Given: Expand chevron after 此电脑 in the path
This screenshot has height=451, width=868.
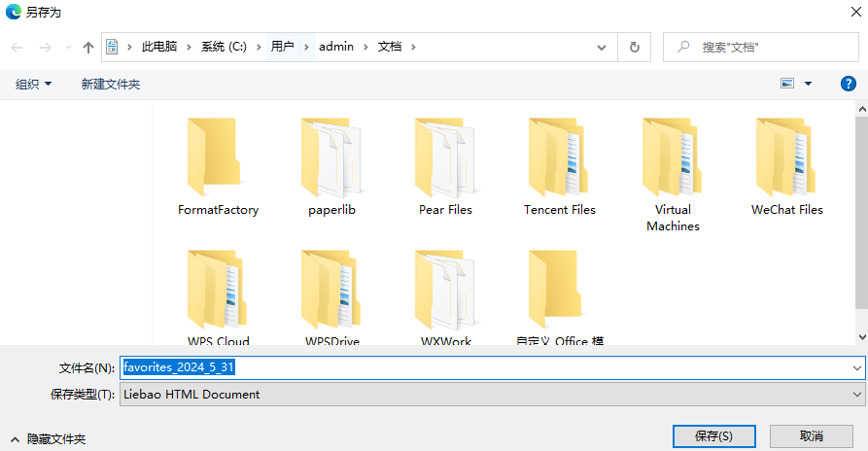Looking at the screenshot, I should (190, 47).
